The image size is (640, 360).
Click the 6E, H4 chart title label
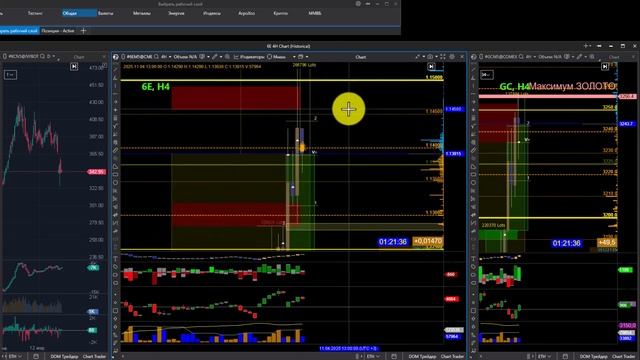(x=156, y=87)
